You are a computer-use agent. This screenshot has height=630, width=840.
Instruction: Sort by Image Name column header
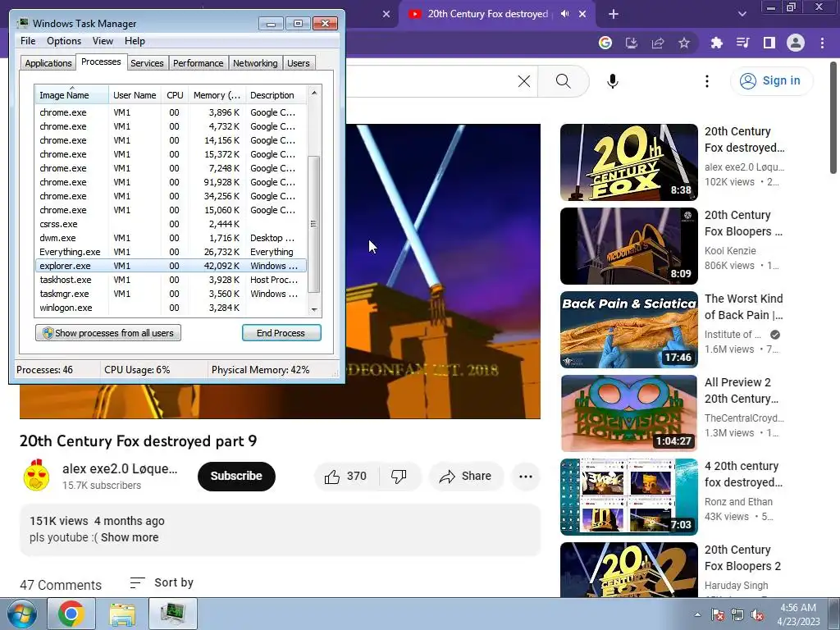pos(72,95)
